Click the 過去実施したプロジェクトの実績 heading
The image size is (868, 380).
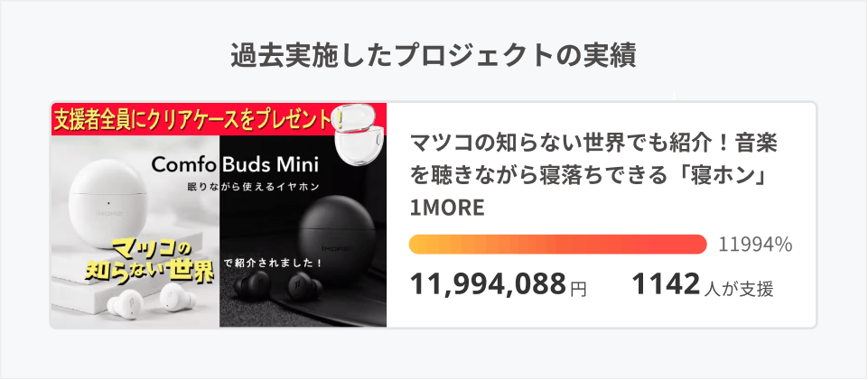434,55
